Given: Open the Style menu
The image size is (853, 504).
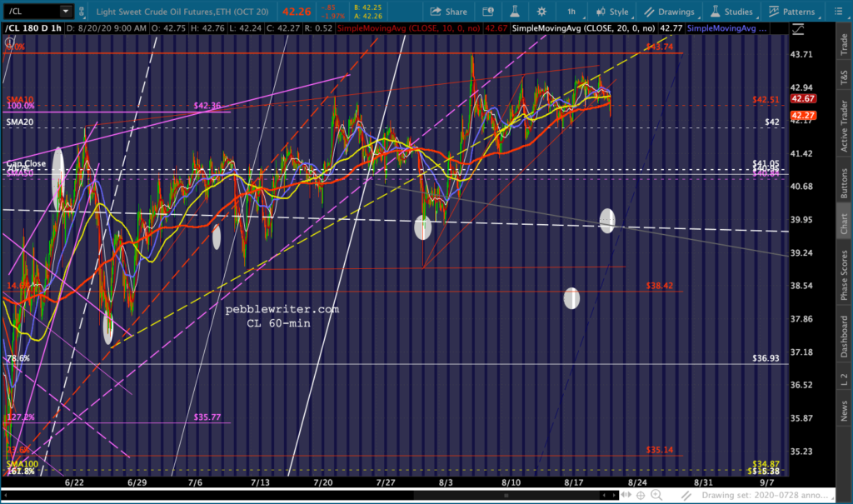Looking at the screenshot, I should pyautogui.click(x=612, y=12).
